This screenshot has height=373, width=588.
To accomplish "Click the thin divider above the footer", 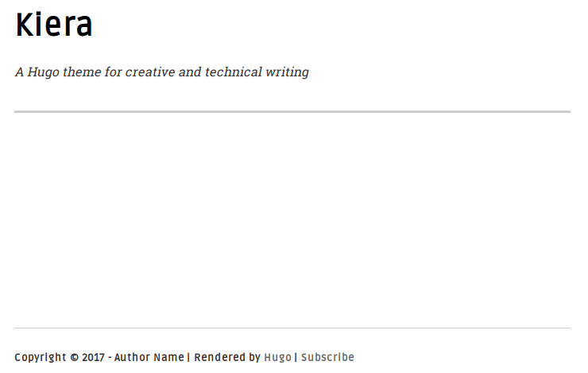I will [x=292, y=328].
